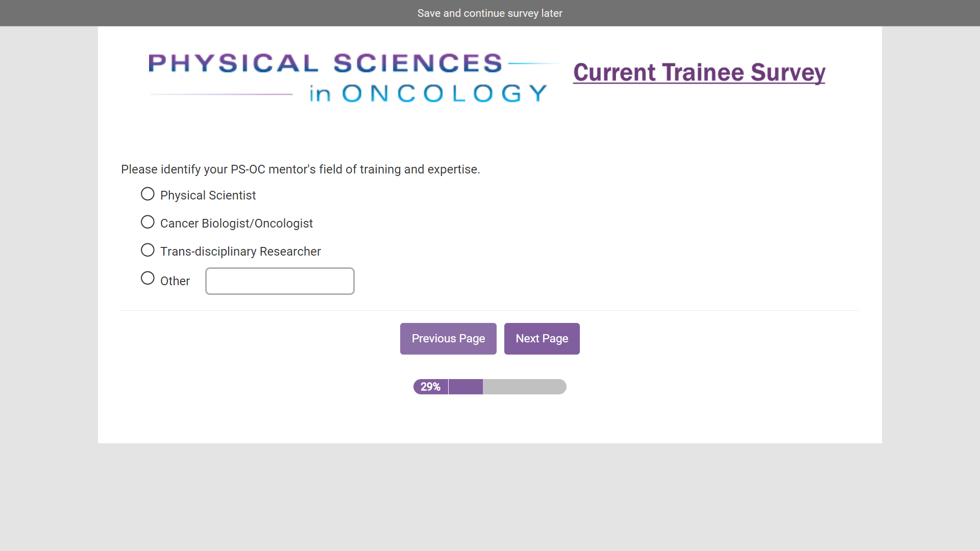Click Save and continue survey later
The image size is (980, 551).
[x=489, y=13]
